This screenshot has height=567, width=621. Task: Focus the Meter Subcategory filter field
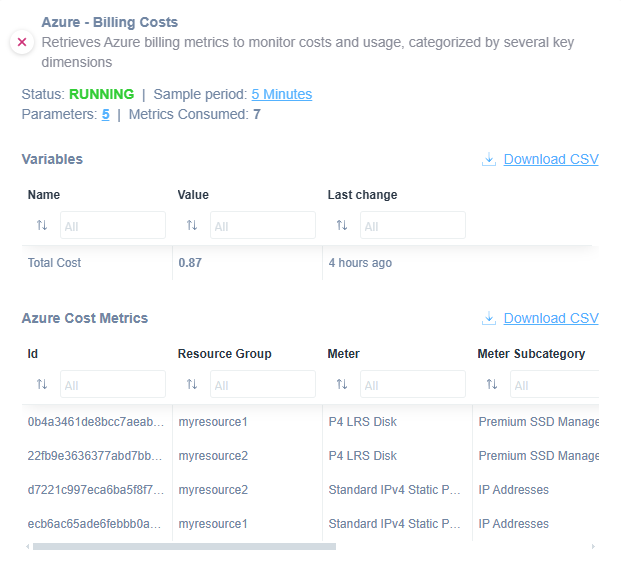[x=554, y=384]
